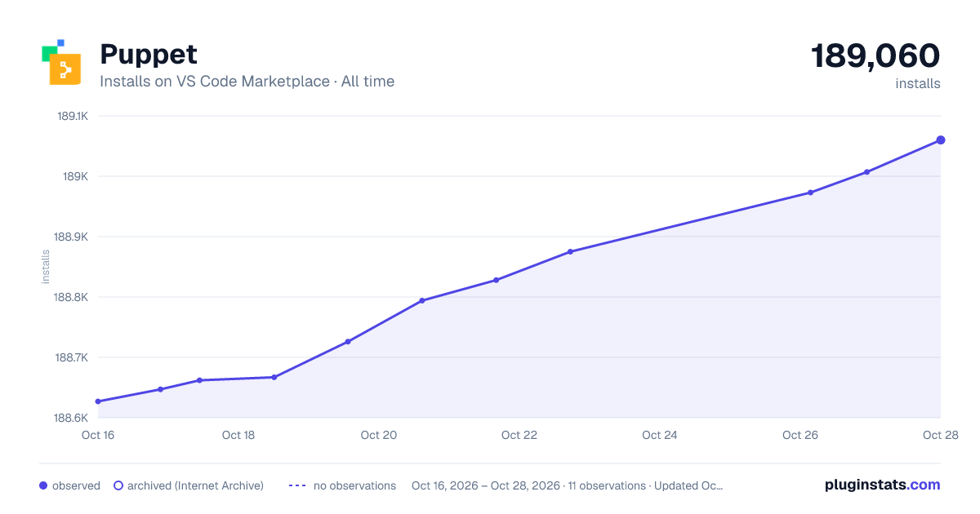Select the final large data point on Oct 28
The width and height of the screenshot is (980, 514).
[941, 140]
